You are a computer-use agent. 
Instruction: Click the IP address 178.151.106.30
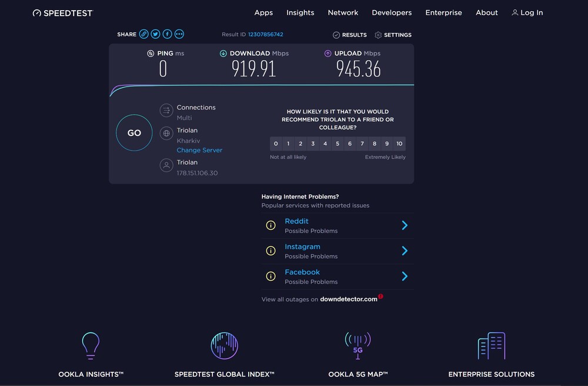(197, 174)
